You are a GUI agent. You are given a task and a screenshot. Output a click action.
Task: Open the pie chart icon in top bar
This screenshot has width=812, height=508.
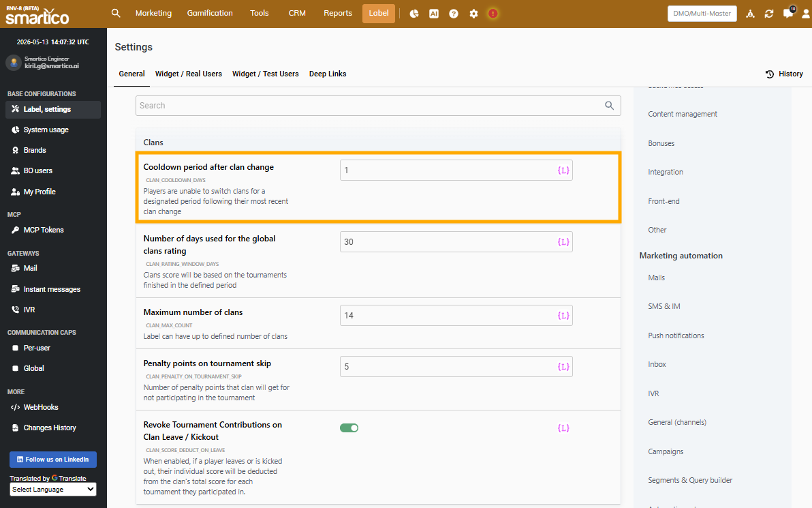pos(413,14)
